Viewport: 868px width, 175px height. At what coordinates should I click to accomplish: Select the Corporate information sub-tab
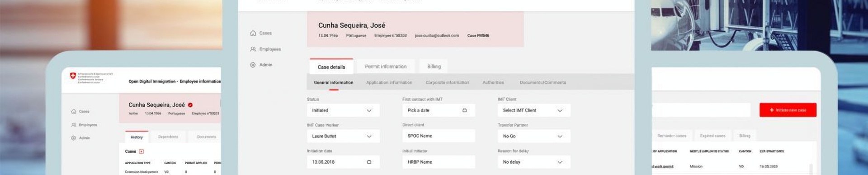(x=447, y=83)
